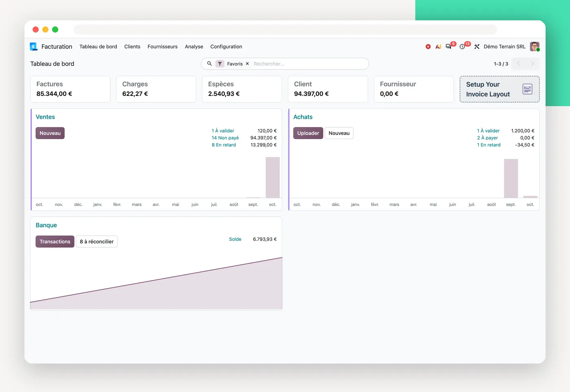The height and width of the screenshot is (392, 570).
Task: Open the Analyse menu
Action: (194, 47)
